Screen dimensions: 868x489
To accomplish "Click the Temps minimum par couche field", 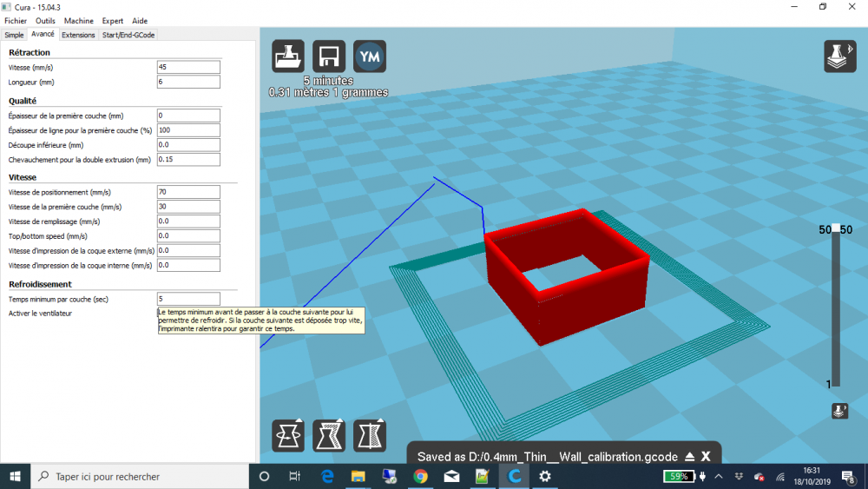I will pos(188,299).
